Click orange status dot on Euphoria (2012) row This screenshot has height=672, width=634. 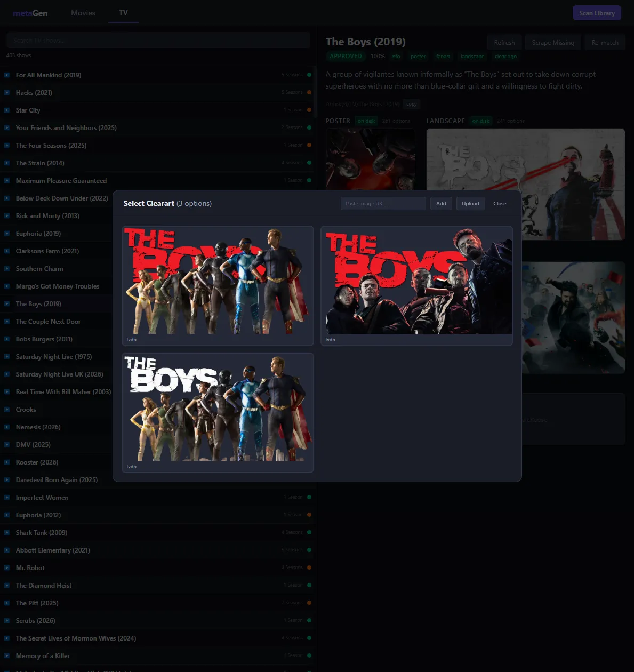coord(309,515)
